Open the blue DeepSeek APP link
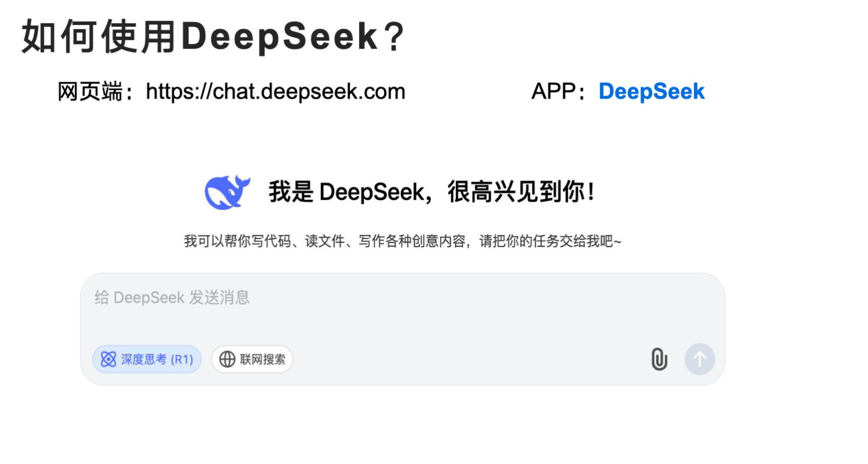The width and height of the screenshot is (868, 464). 651,92
